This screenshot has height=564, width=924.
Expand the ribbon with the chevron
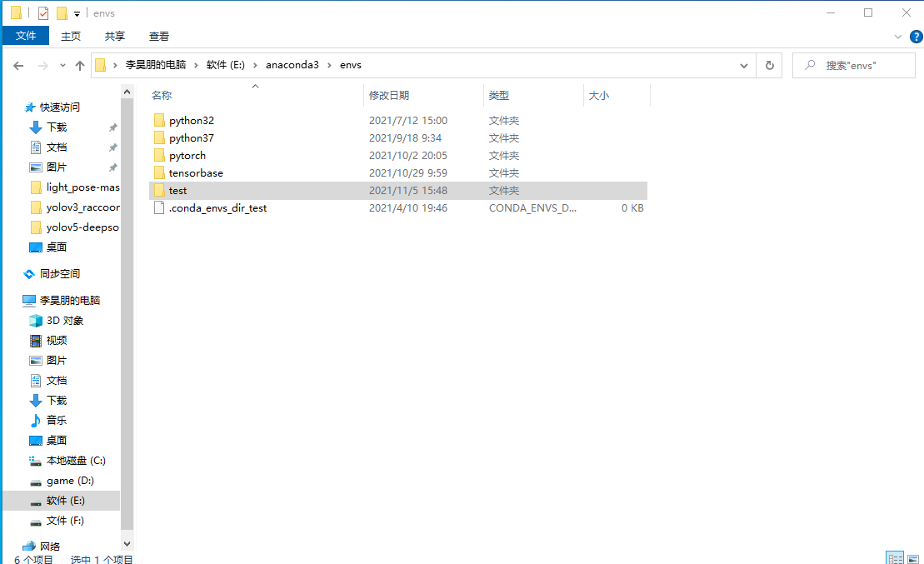click(898, 37)
